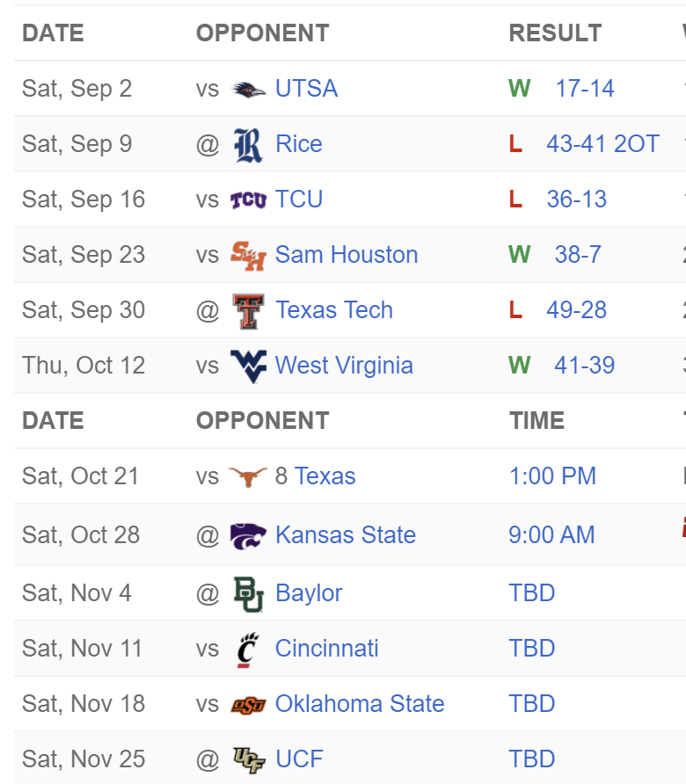Click the Texas Tech logo icon
The width and height of the screenshot is (686, 784).
[x=248, y=311]
